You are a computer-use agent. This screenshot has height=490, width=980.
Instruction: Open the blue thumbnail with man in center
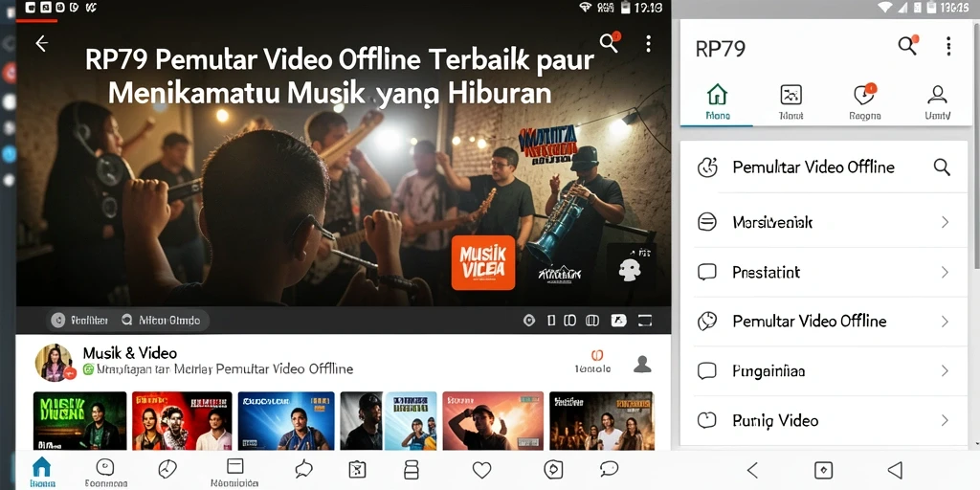click(286, 421)
